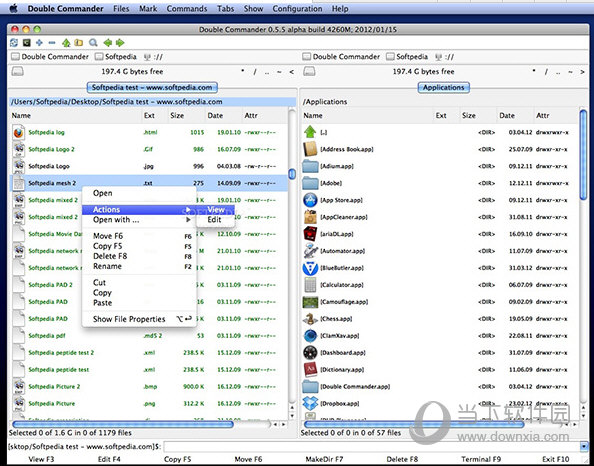Click the Refresh toolbar icon
This screenshot has height=466, width=594.
pyautogui.click(x=14, y=43)
